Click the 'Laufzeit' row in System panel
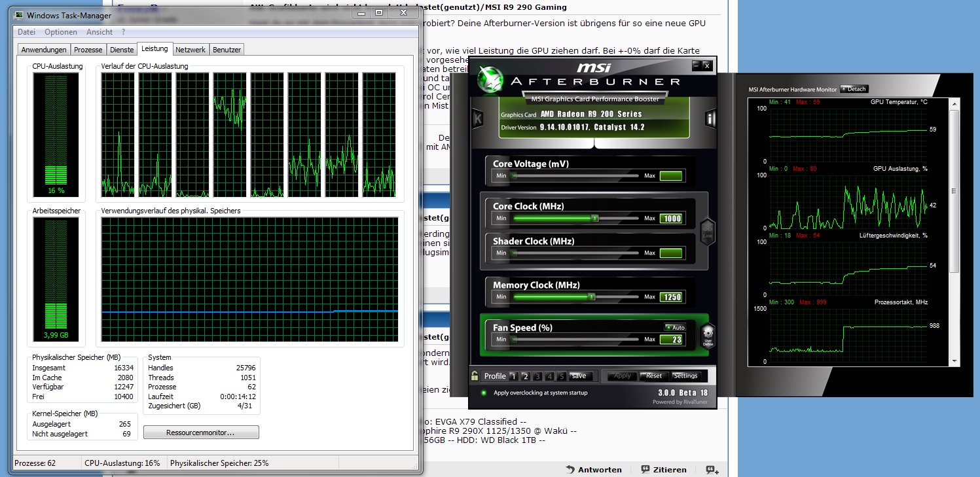 pos(202,397)
